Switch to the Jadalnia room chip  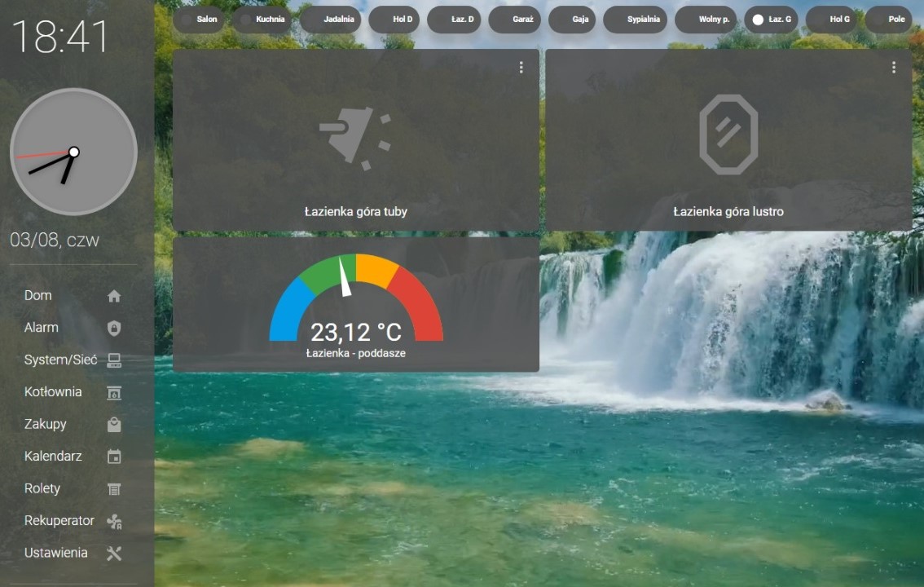(331, 20)
